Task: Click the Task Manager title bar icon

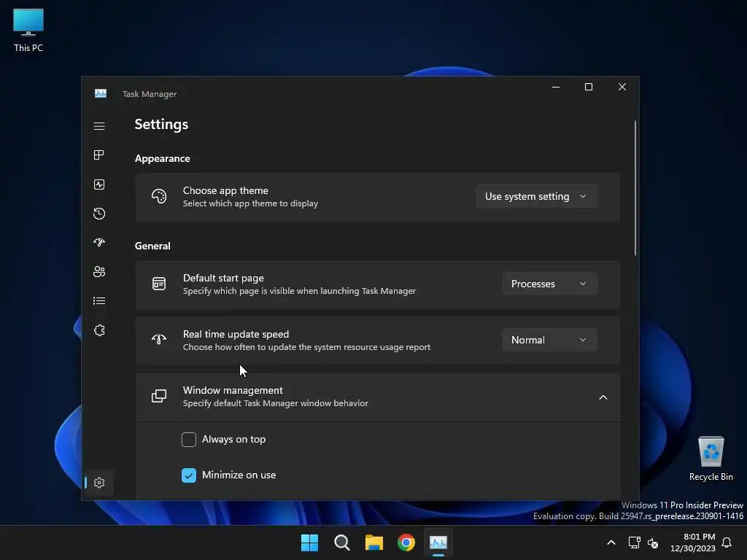Action: [x=101, y=94]
